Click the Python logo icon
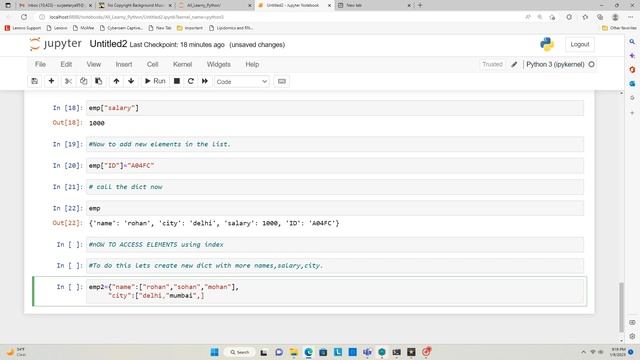 click(x=547, y=44)
